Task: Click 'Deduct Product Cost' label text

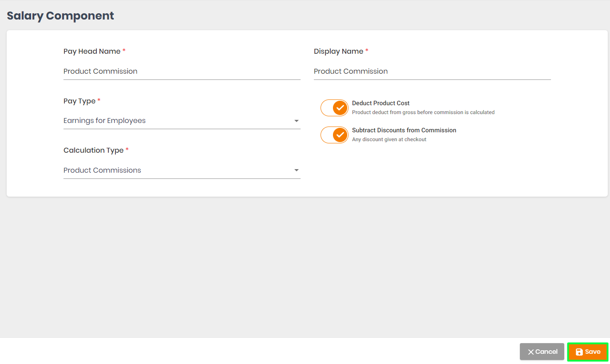Action: point(381,103)
